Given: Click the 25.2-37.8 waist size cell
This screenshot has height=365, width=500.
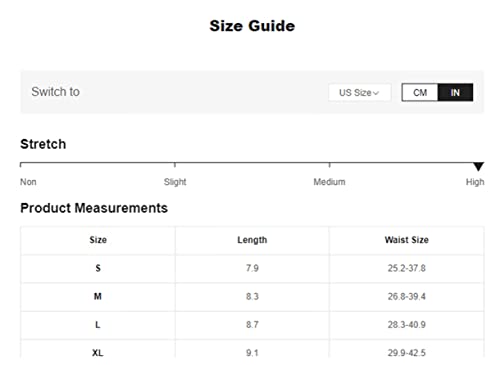Looking at the screenshot, I should pos(407,268).
